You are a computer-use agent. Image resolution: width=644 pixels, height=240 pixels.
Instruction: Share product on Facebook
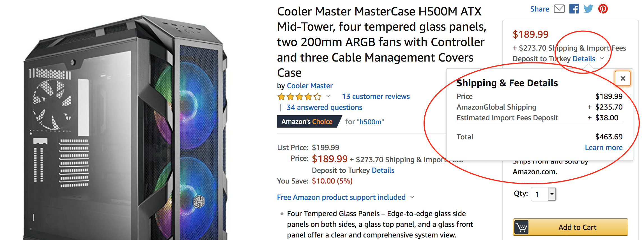574,9
